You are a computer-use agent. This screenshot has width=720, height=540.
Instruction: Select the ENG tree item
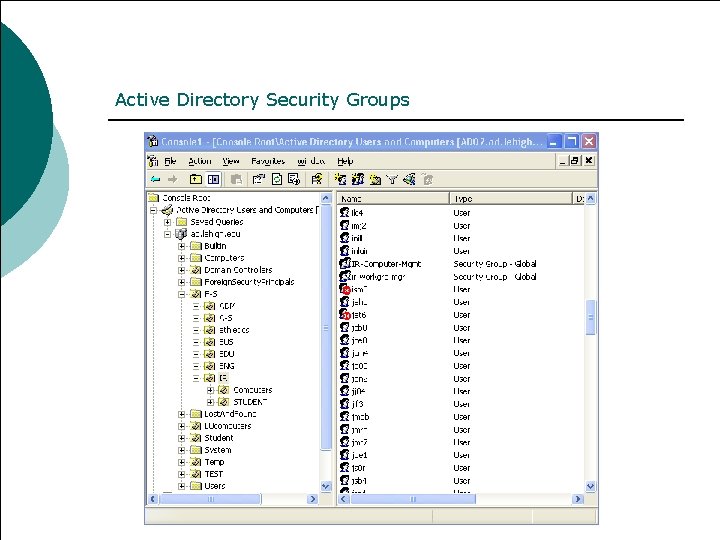coord(226,366)
